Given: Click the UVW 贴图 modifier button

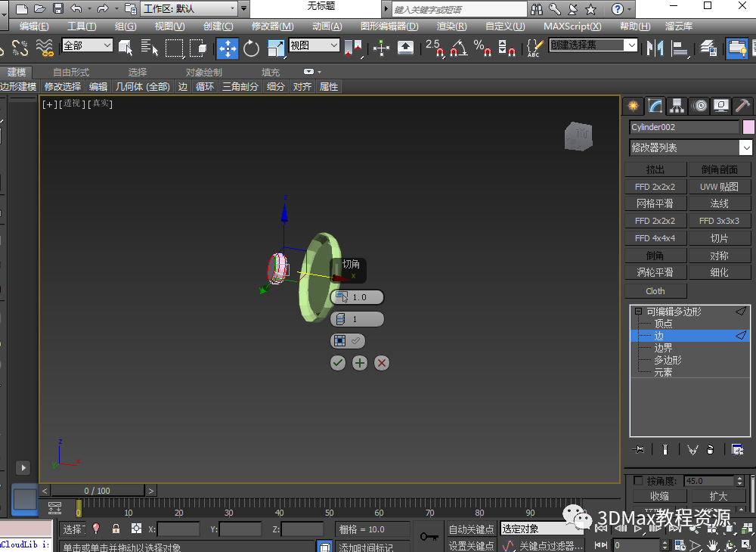Looking at the screenshot, I should click(719, 187).
